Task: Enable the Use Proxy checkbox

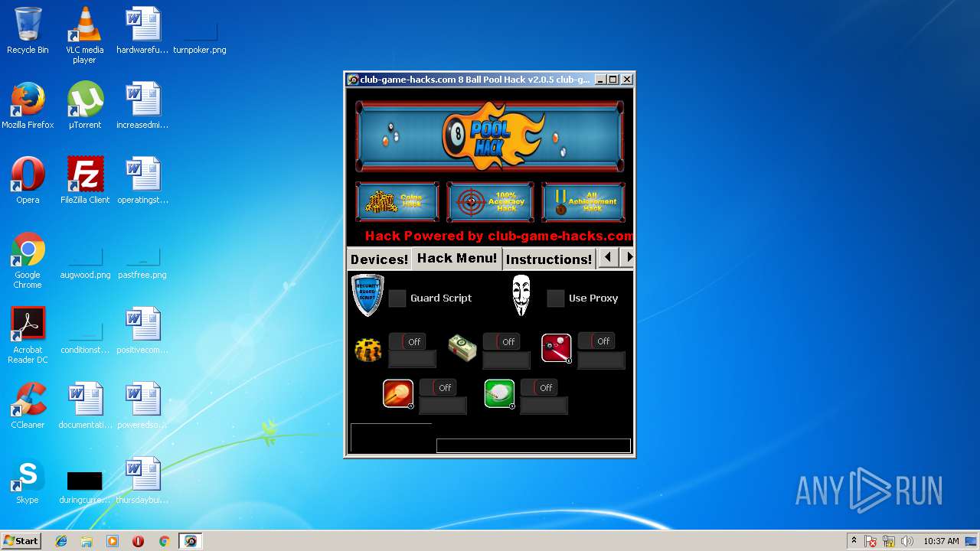Action: (x=556, y=298)
